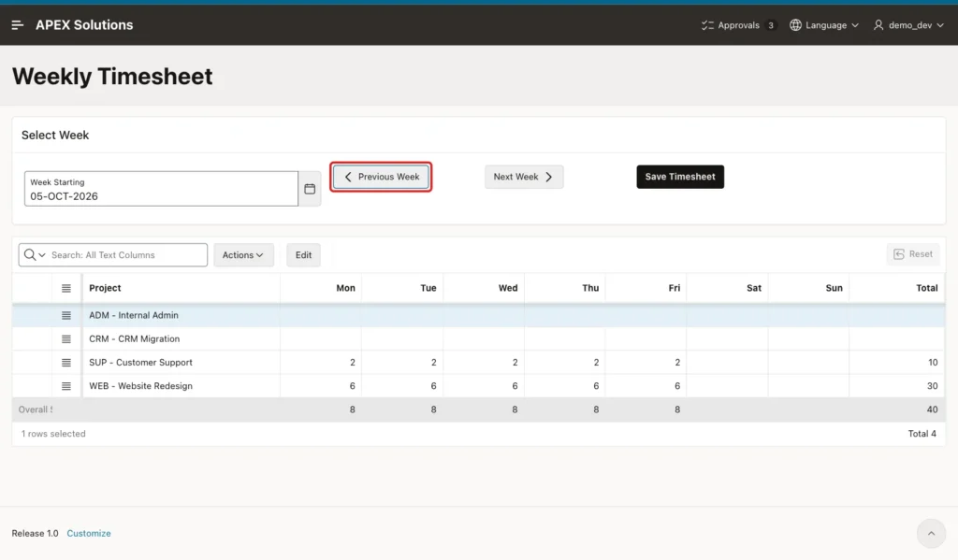Click the scroll-to-top arrow button

(x=931, y=533)
